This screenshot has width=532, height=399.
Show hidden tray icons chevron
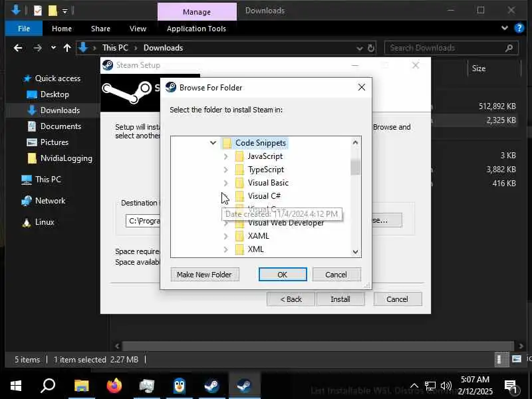[x=414, y=386]
